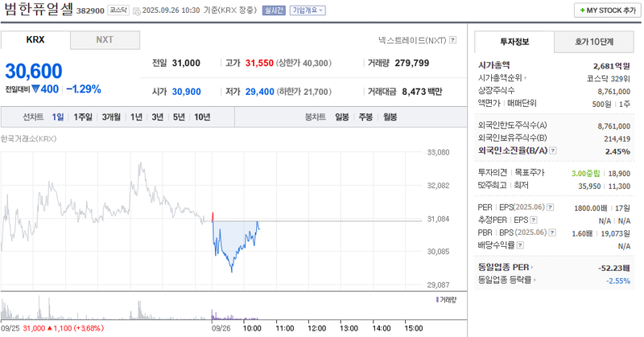Click the 10:00 time axis label
Viewport: 644px width, 337px height.
(x=252, y=328)
